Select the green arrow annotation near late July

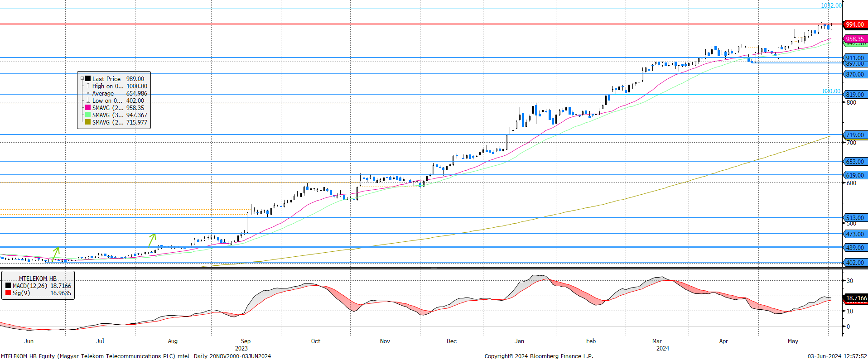152,240
